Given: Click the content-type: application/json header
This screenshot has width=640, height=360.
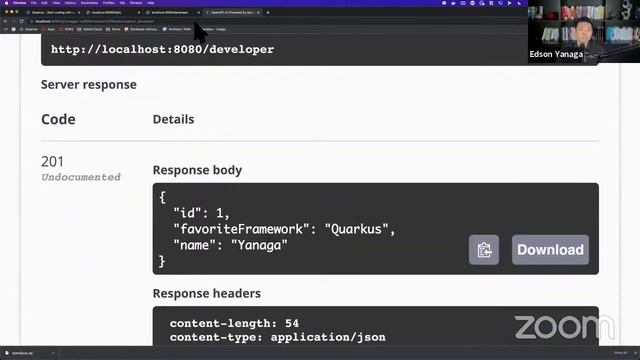Looking at the screenshot, I should pos(278,337).
